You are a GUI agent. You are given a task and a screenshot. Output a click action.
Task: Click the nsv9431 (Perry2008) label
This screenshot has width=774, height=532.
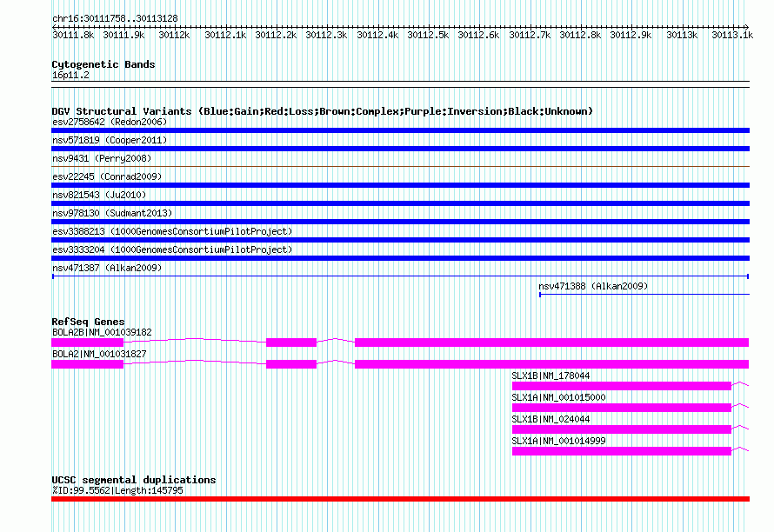pos(102,158)
